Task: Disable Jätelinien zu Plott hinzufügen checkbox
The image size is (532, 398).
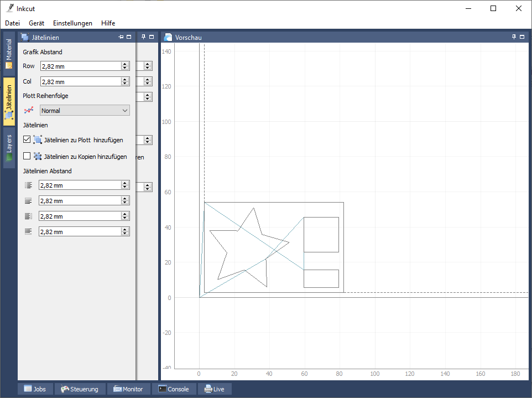Action: pyautogui.click(x=27, y=140)
